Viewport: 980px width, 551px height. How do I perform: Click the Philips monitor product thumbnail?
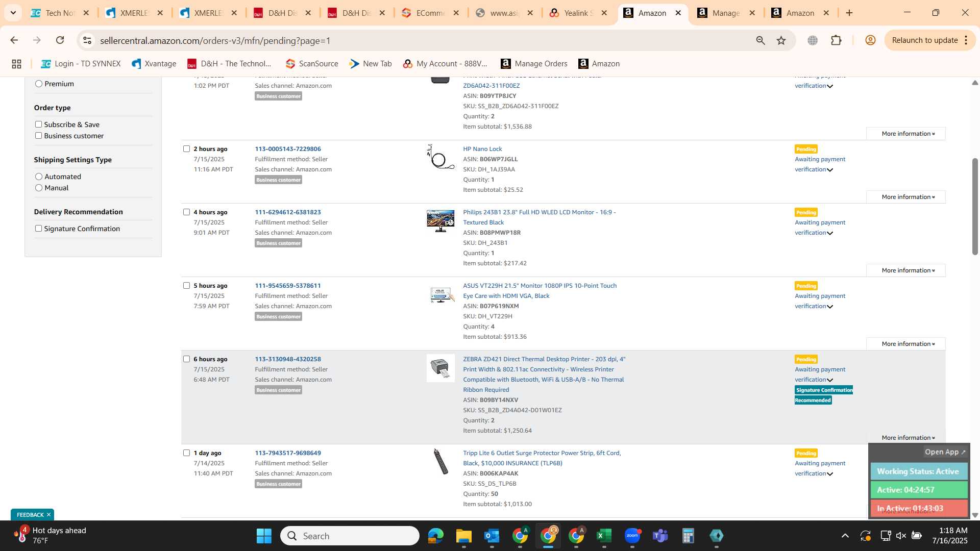(440, 221)
